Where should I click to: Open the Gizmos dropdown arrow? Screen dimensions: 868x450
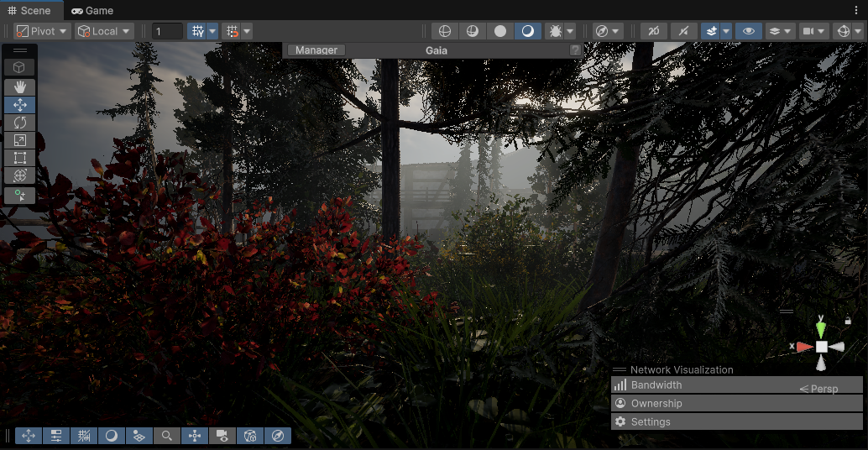tap(858, 31)
